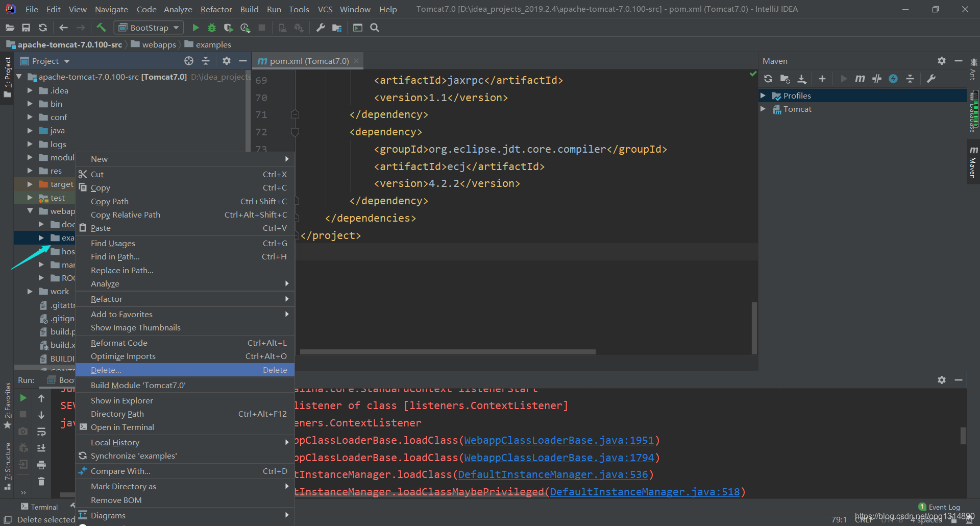Expand the work folder
This screenshot has height=526, width=980.
(x=30, y=291)
